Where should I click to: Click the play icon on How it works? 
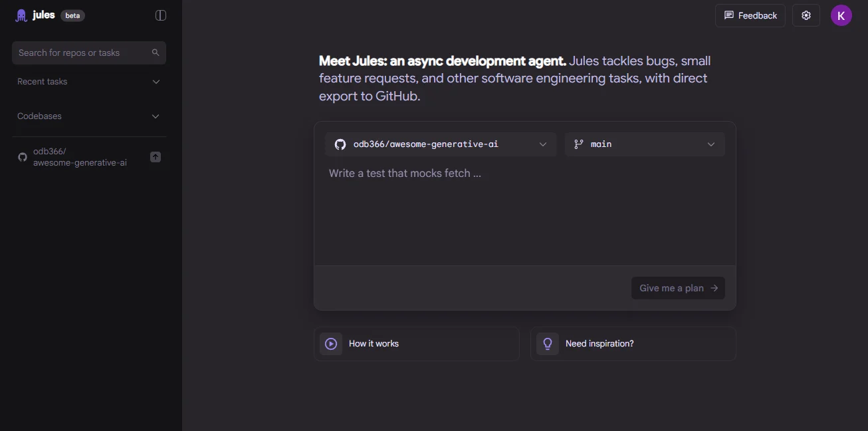(331, 344)
